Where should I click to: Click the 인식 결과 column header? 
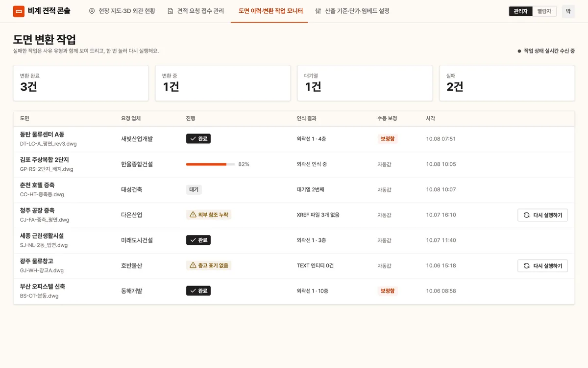[x=307, y=119]
